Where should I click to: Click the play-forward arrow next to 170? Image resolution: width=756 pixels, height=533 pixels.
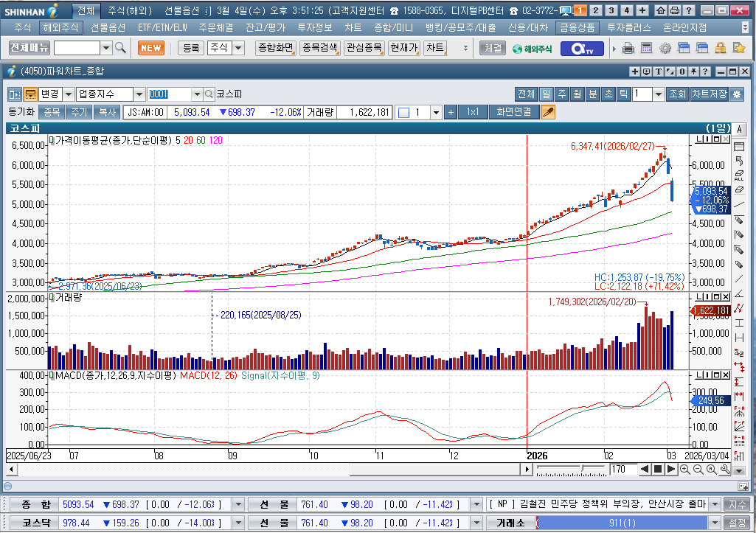[x=670, y=470]
